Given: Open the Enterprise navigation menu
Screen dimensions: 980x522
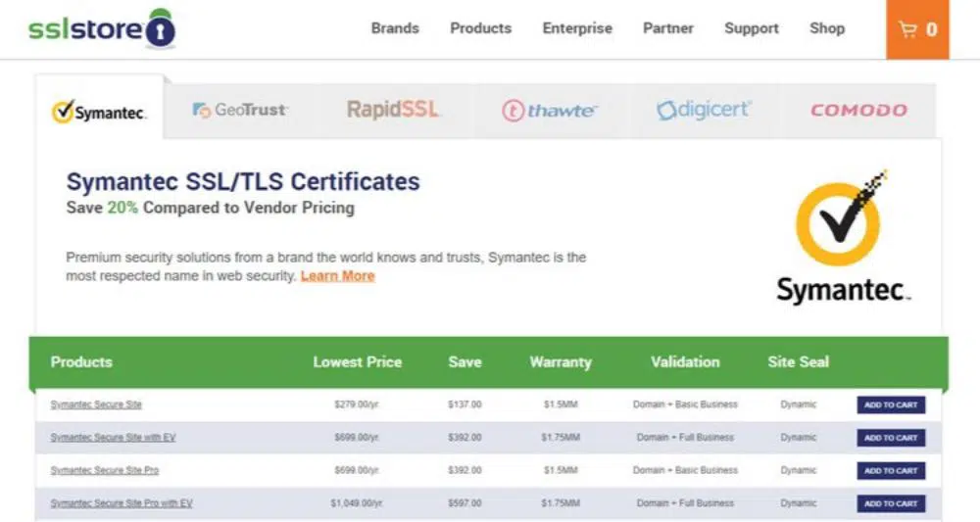Looking at the screenshot, I should [577, 28].
